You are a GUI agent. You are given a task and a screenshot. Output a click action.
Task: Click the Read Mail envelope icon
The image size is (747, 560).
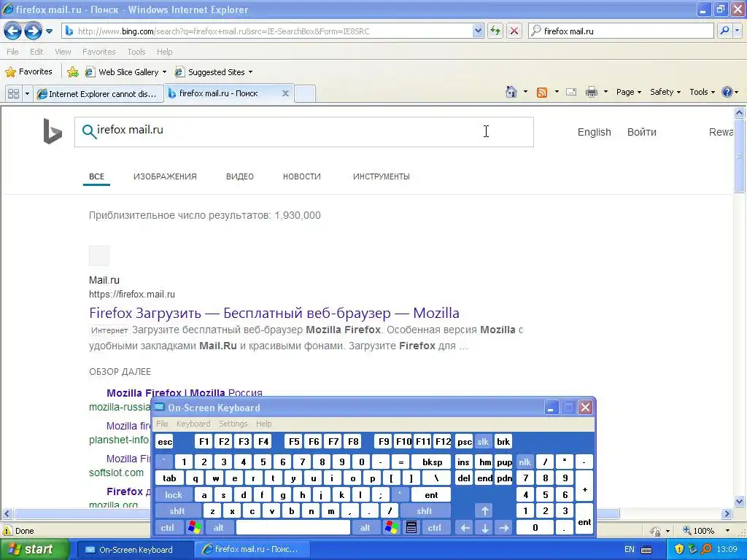pos(571,92)
